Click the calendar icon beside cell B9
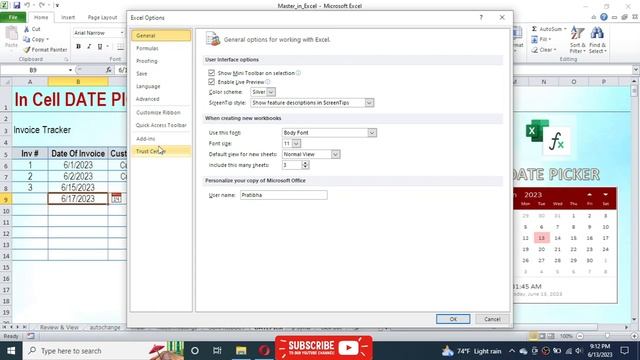640x360 pixels. 116,199
